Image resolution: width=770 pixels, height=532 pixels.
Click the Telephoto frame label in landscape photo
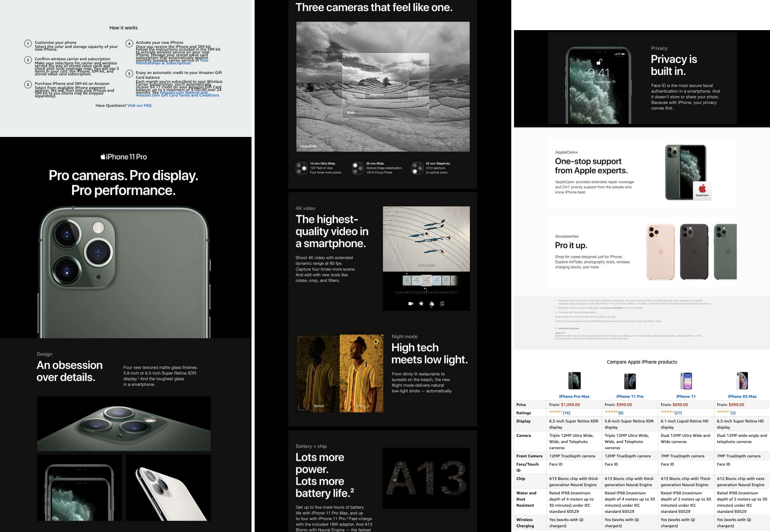coord(376,94)
